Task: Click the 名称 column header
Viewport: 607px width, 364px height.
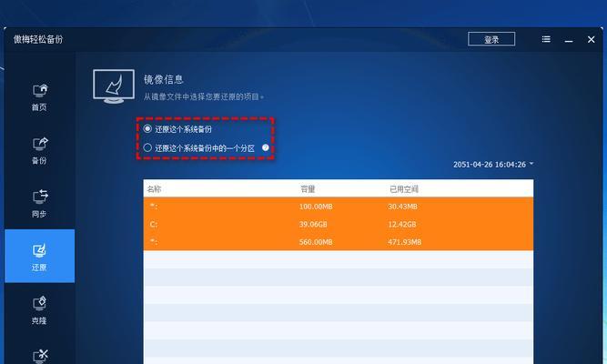Action: (x=154, y=189)
